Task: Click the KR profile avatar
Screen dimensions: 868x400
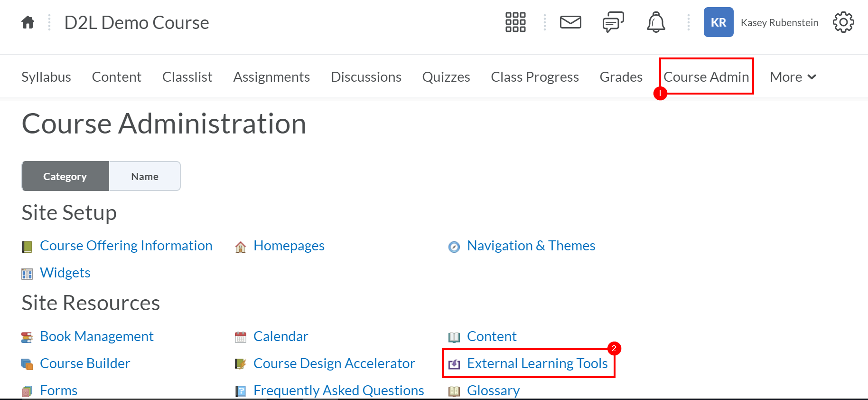Action: point(719,22)
